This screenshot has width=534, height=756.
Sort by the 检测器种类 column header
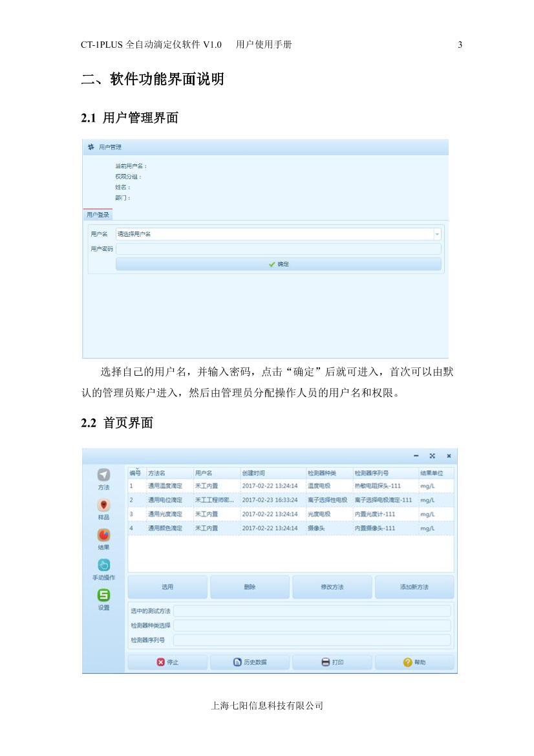329,473
